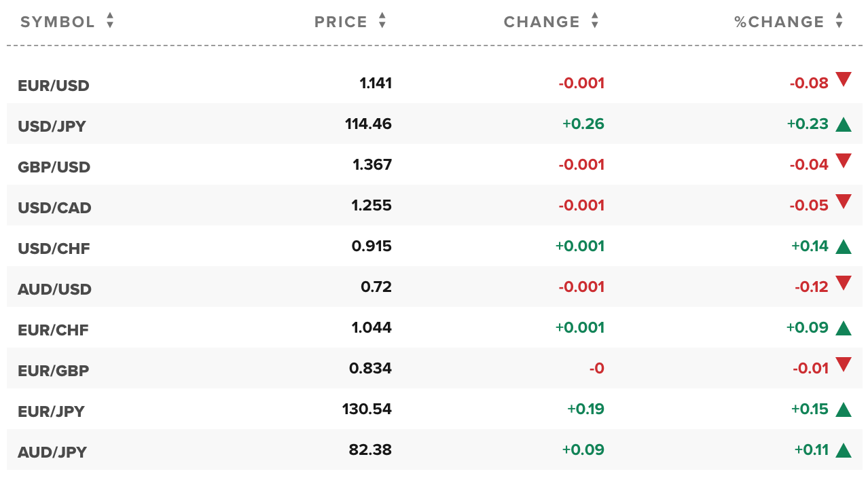
Task: Click the EUR/GBP symbol
Action: [x=54, y=371]
